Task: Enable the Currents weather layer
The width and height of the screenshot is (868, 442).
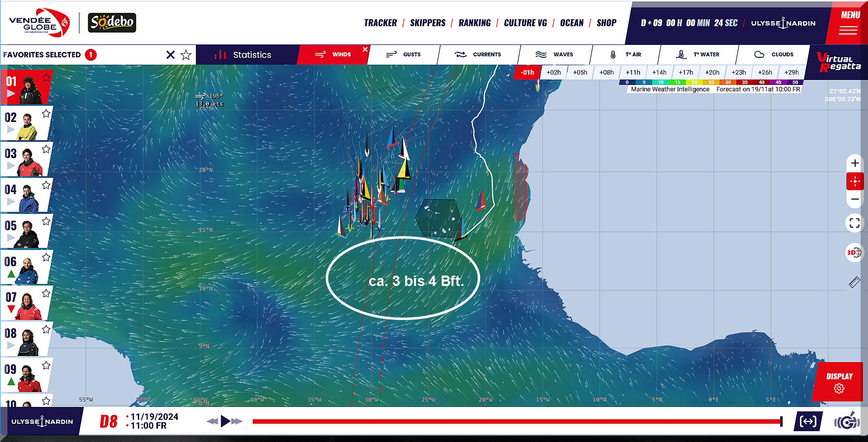Action: 478,55
